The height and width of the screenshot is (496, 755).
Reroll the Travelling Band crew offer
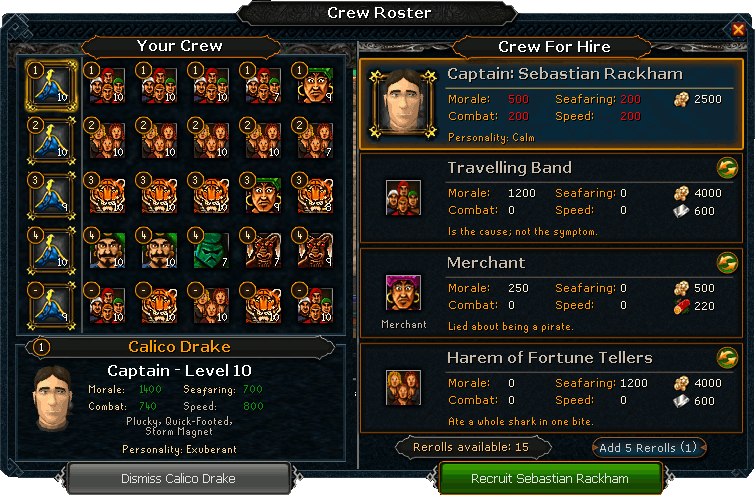coord(727,168)
